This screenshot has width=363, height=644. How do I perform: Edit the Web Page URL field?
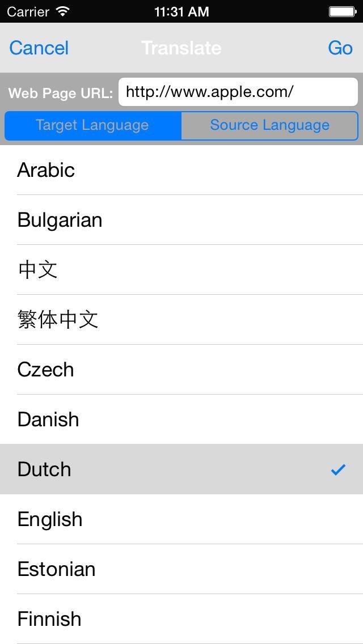click(238, 92)
